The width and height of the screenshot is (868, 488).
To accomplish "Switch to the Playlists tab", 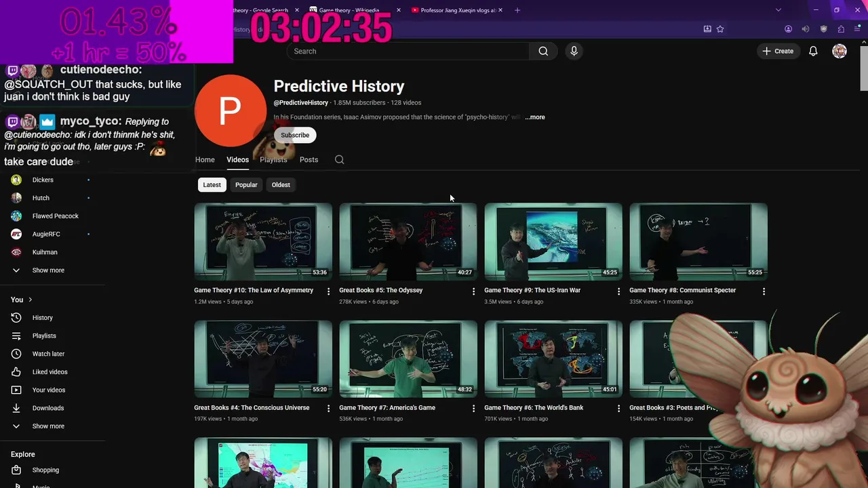I will [273, 160].
